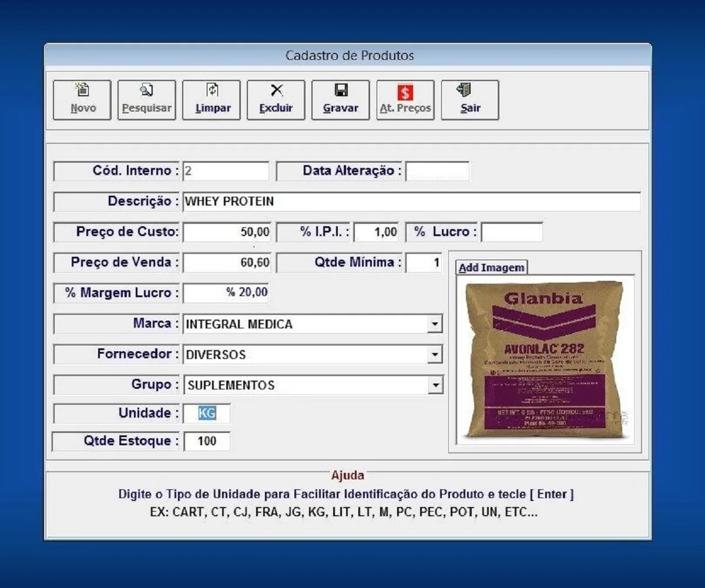Viewport: 705px width, 588px height.
Task: Save the record with Gravar
Action: tap(341, 100)
